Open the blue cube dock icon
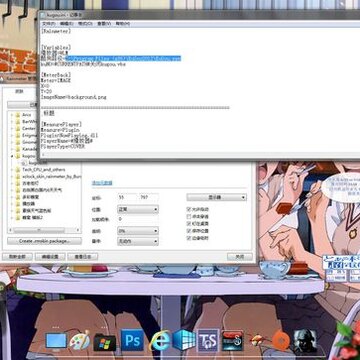The width and height of the screenshot is (360, 360). pyautogui.click(x=184, y=340)
